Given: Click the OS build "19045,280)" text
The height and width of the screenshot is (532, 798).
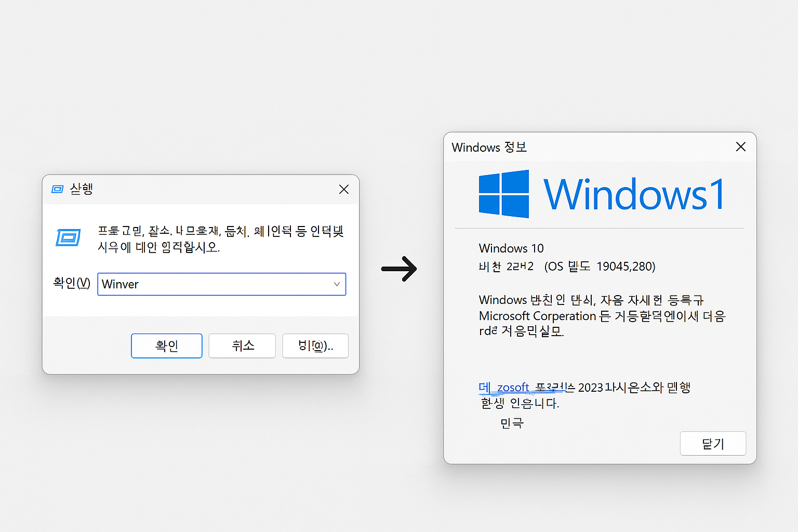Looking at the screenshot, I should click(626, 267).
